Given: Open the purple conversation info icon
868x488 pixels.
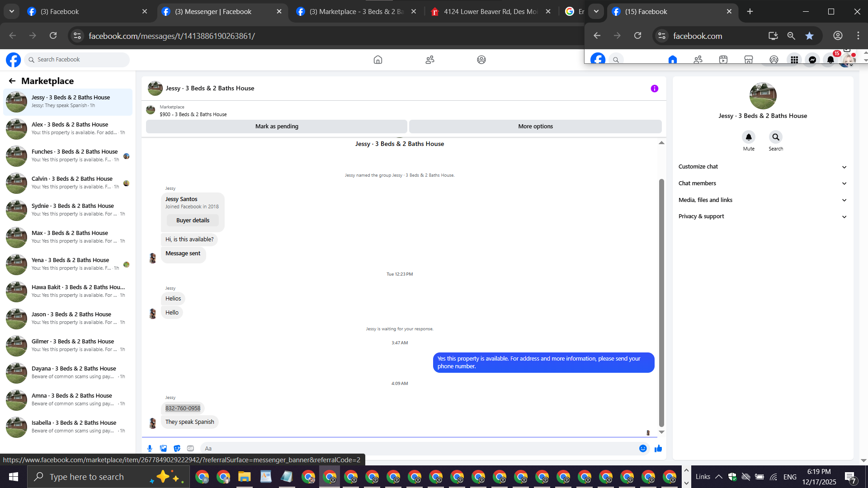Looking at the screenshot, I should [x=654, y=89].
